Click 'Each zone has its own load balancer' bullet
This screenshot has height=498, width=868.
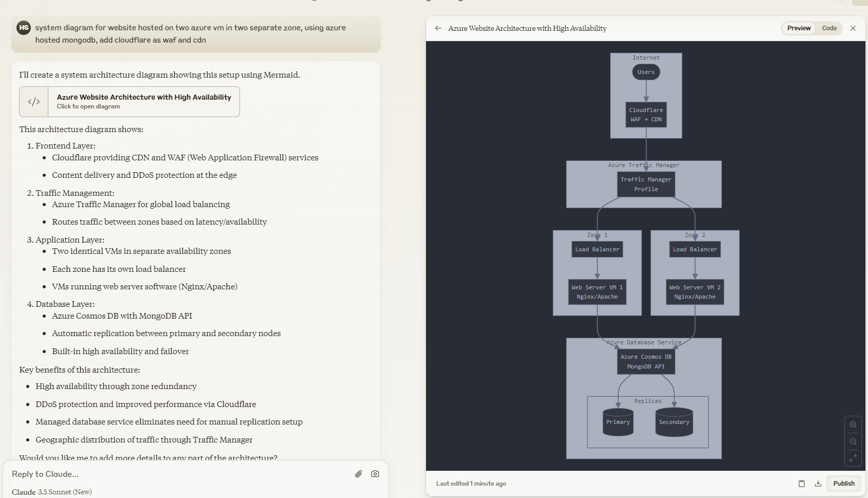(119, 269)
